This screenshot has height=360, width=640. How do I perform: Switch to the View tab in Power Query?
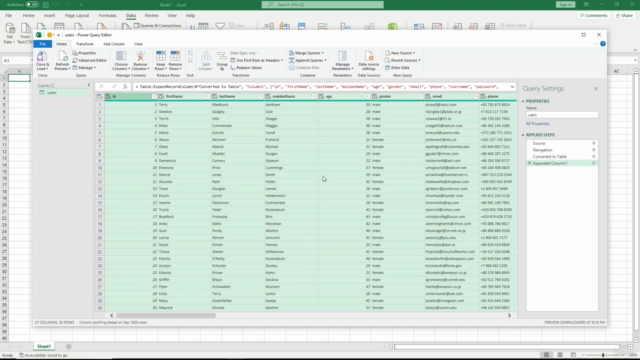point(138,44)
